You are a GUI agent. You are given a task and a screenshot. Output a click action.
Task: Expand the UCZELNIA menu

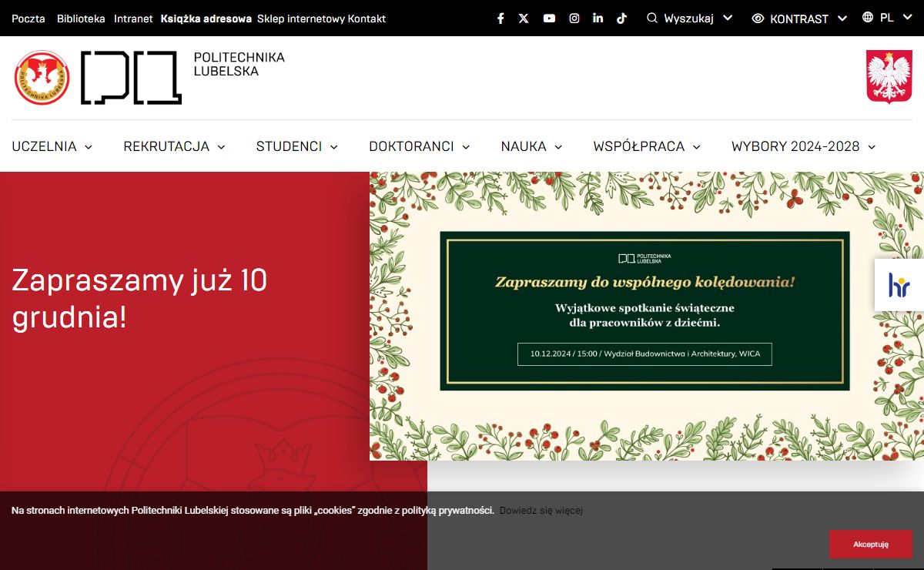click(52, 146)
